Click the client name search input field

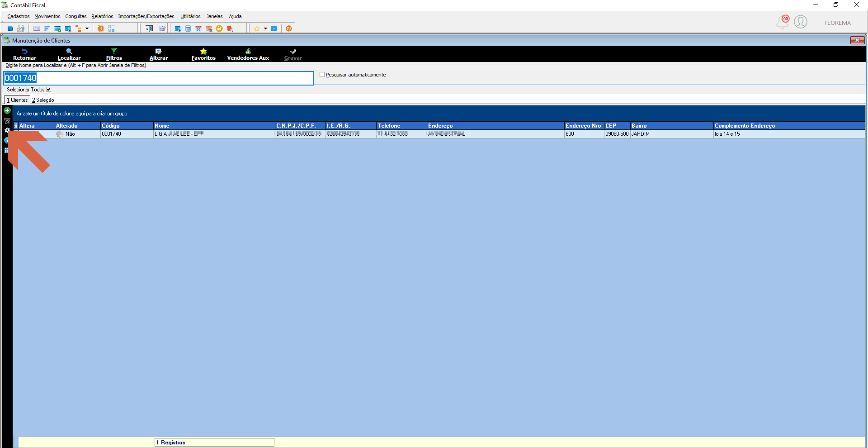coord(159,78)
